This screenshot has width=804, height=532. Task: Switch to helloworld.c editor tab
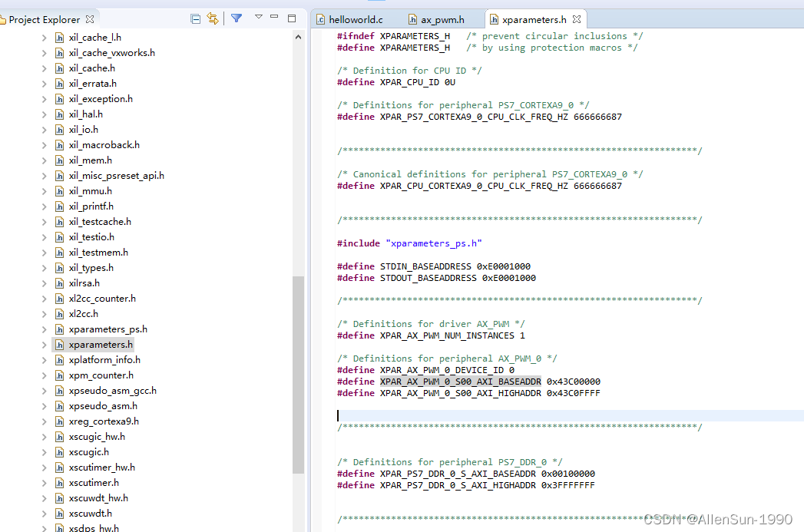point(356,19)
